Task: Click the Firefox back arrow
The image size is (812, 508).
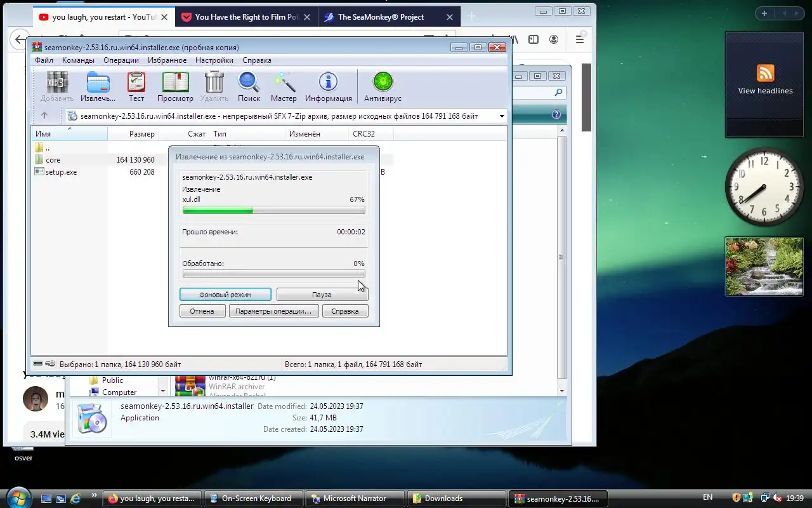Action: 21,39
